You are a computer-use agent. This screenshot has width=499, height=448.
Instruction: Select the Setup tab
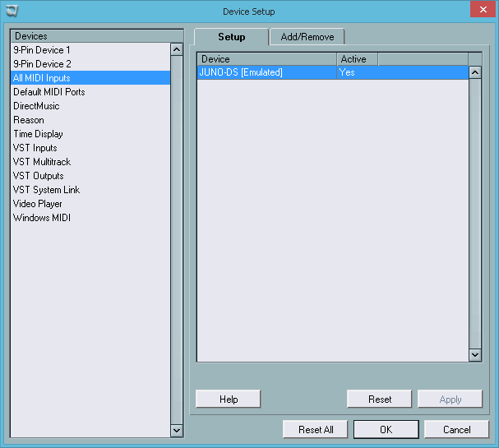[232, 37]
